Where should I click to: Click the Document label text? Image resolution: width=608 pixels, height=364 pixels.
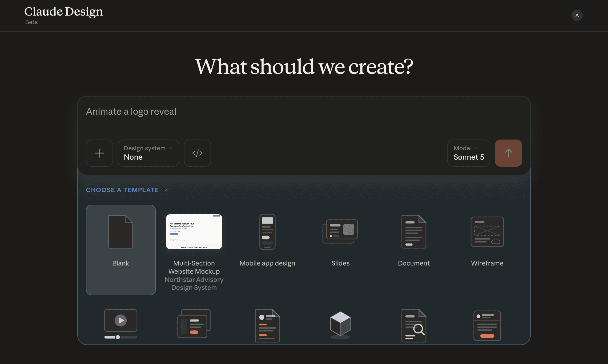coord(414,263)
